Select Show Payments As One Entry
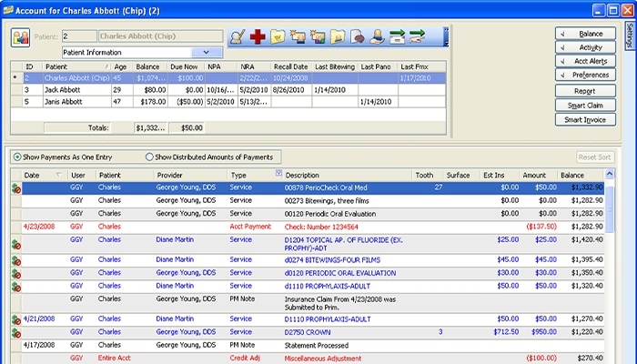Screen dimensions: 637x364 (17, 157)
